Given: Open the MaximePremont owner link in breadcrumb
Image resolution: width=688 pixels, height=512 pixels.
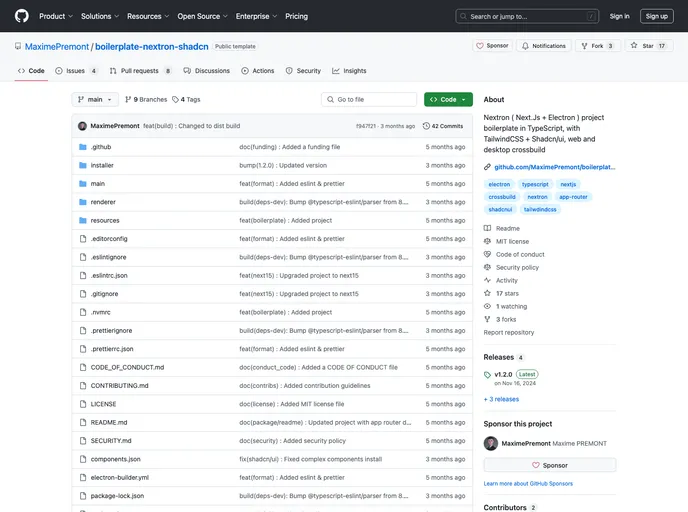Looking at the screenshot, I should pyautogui.click(x=57, y=47).
